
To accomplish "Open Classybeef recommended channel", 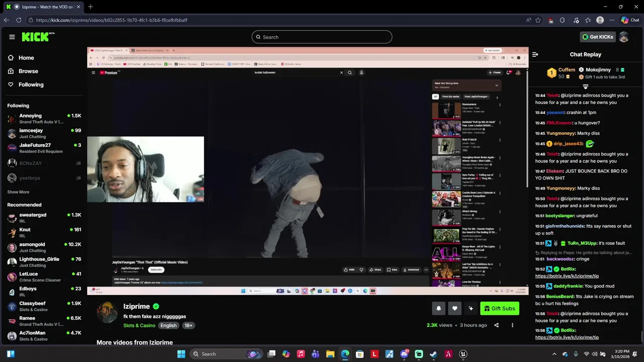I will tap(44, 306).
